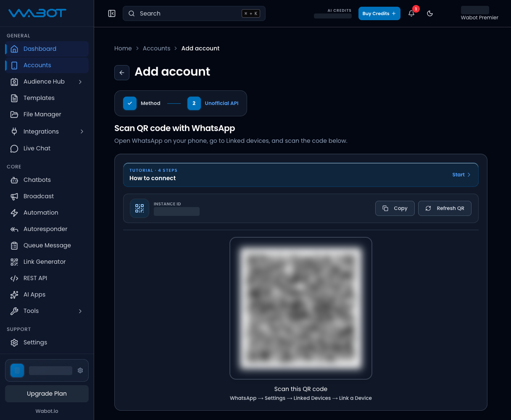Click the Automation lightning icon

(x=14, y=213)
